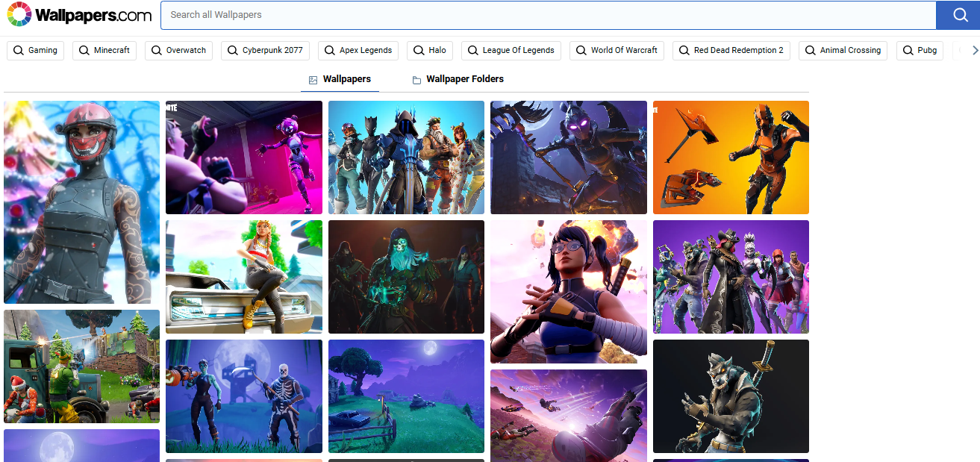980x462 pixels.
Task: Open the Pubg category chip
Action: (x=920, y=51)
